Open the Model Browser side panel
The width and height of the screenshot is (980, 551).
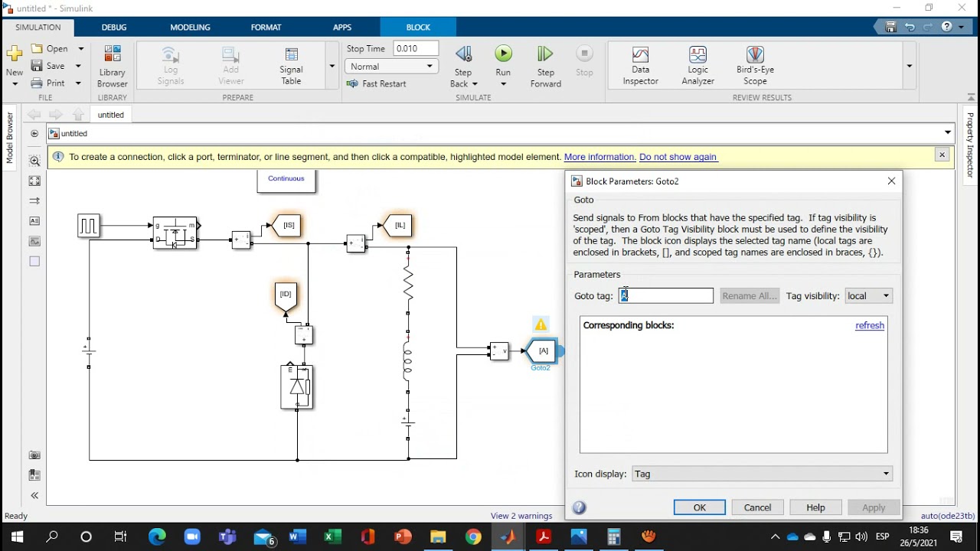[x=10, y=138]
